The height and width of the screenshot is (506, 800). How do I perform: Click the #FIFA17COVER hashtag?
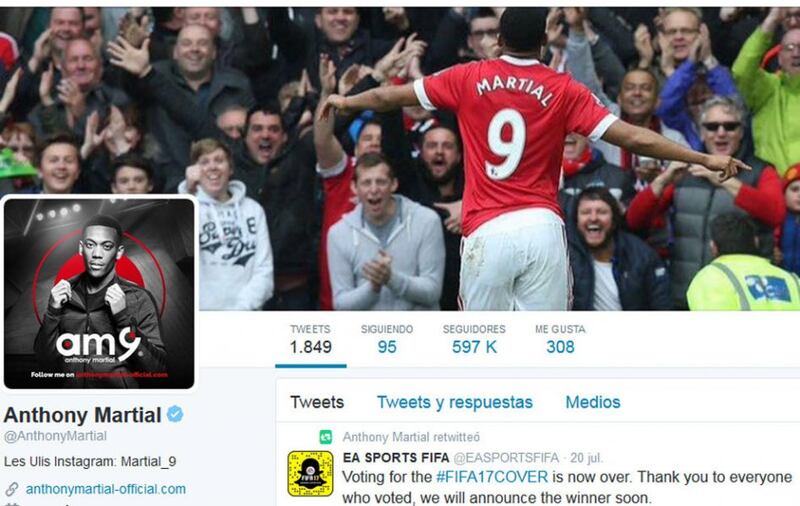pyautogui.click(x=492, y=477)
